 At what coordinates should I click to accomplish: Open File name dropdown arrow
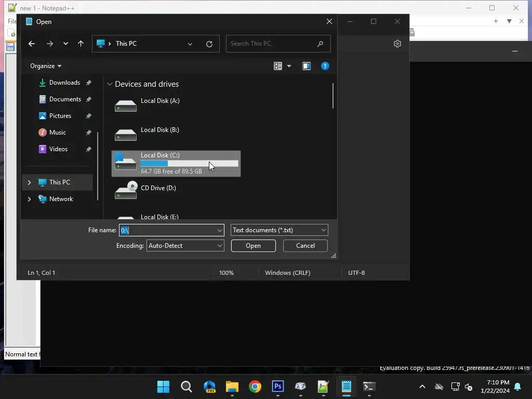220,230
